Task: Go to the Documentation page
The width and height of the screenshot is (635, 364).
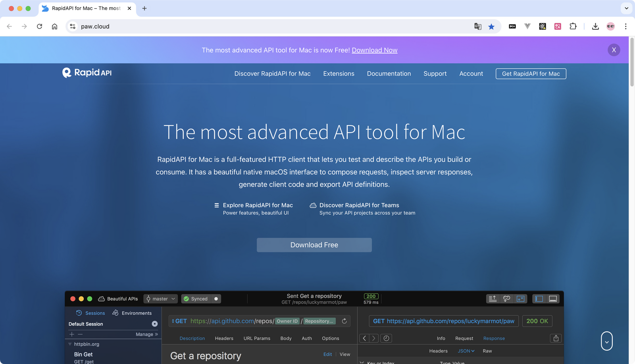Action: (x=389, y=74)
